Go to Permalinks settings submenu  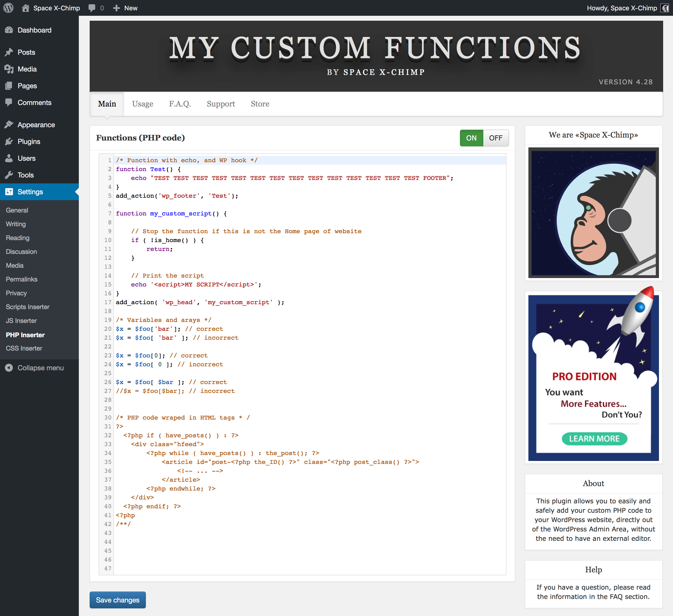(21, 279)
